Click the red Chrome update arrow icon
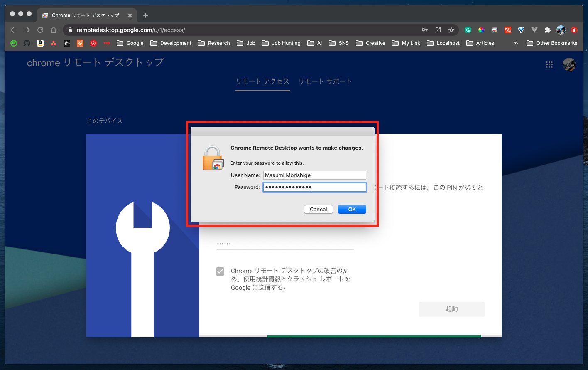Viewport: 588px width, 370px height. (574, 30)
